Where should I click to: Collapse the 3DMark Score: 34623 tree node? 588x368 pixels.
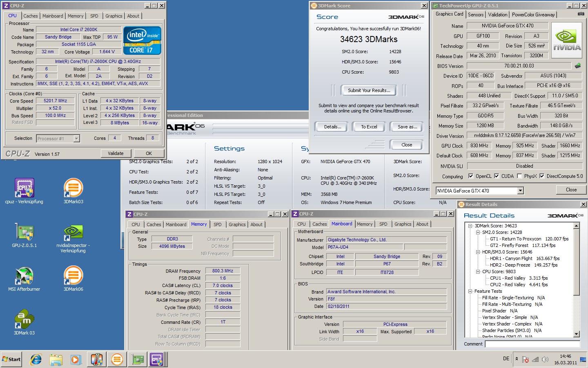[x=470, y=226]
